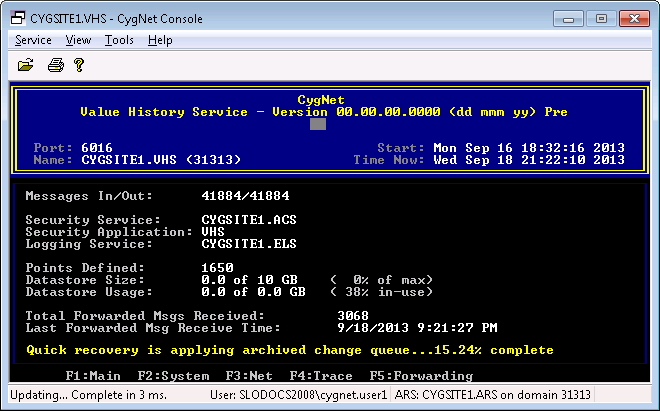
Task: Click the gray cursor block under Version
Action: (318, 124)
